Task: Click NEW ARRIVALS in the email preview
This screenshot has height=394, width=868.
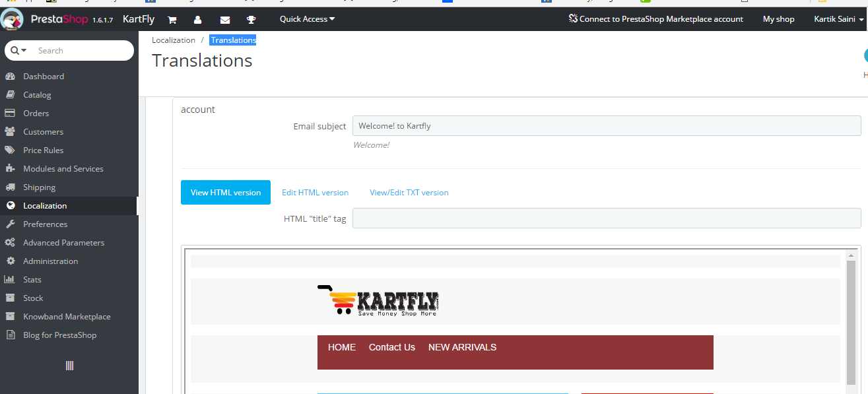Action: click(463, 347)
